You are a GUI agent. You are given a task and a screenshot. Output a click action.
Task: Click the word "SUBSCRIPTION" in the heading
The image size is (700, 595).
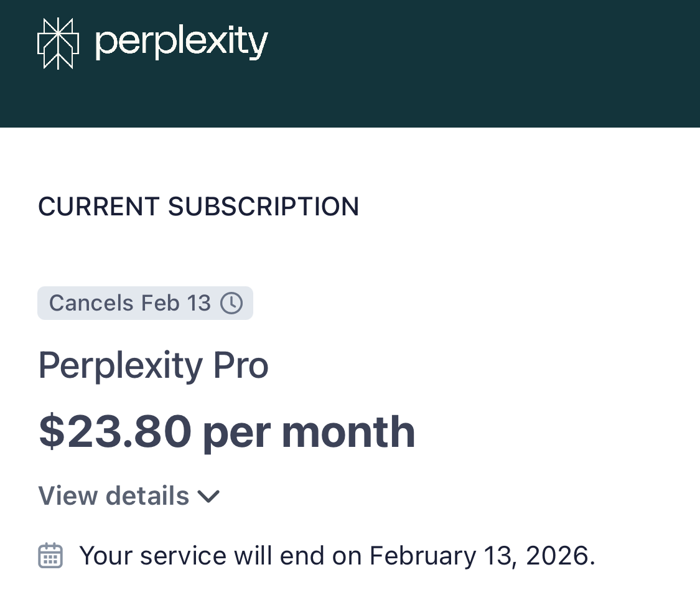[x=263, y=207]
